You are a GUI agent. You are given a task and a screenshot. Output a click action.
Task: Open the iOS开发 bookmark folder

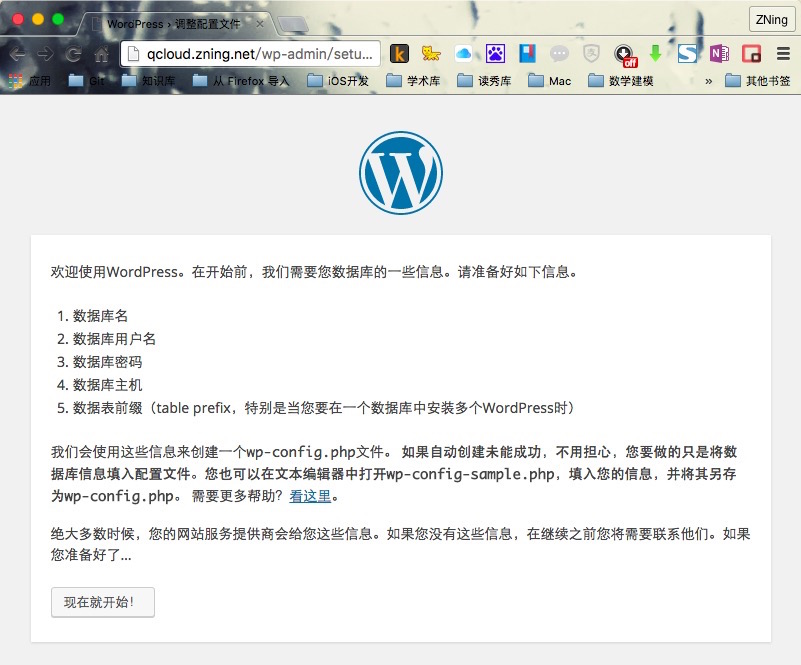(x=338, y=81)
